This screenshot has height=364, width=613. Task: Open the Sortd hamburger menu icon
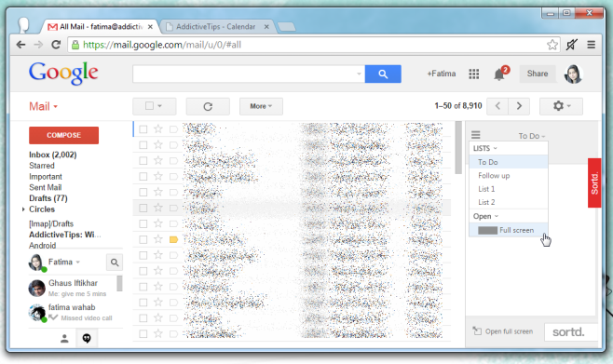475,135
